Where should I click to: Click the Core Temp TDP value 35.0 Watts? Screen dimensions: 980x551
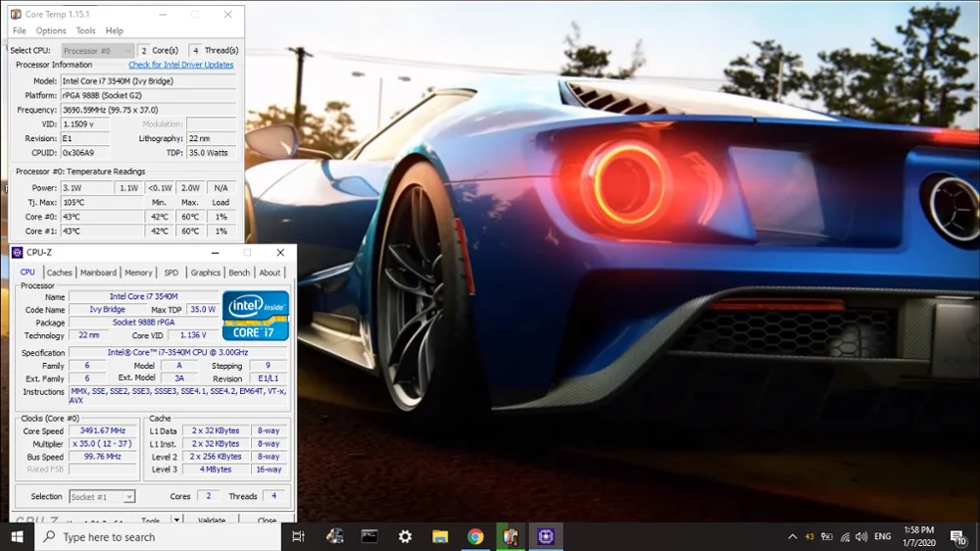pyautogui.click(x=212, y=153)
